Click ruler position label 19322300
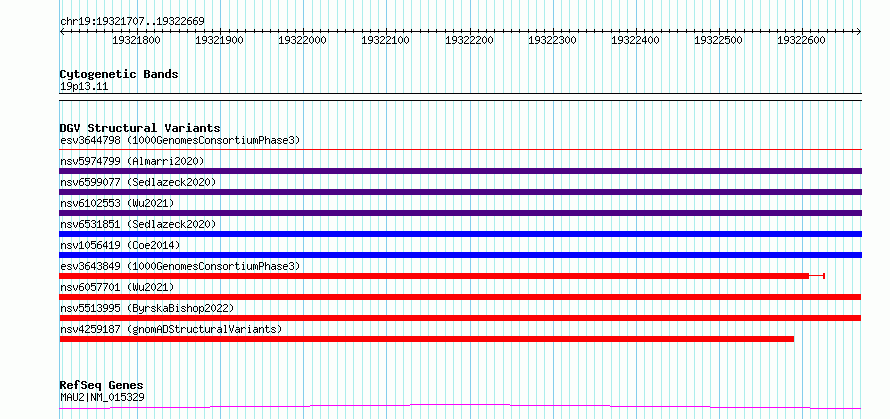The height and width of the screenshot is (419, 890). click(x=552, y=40)
